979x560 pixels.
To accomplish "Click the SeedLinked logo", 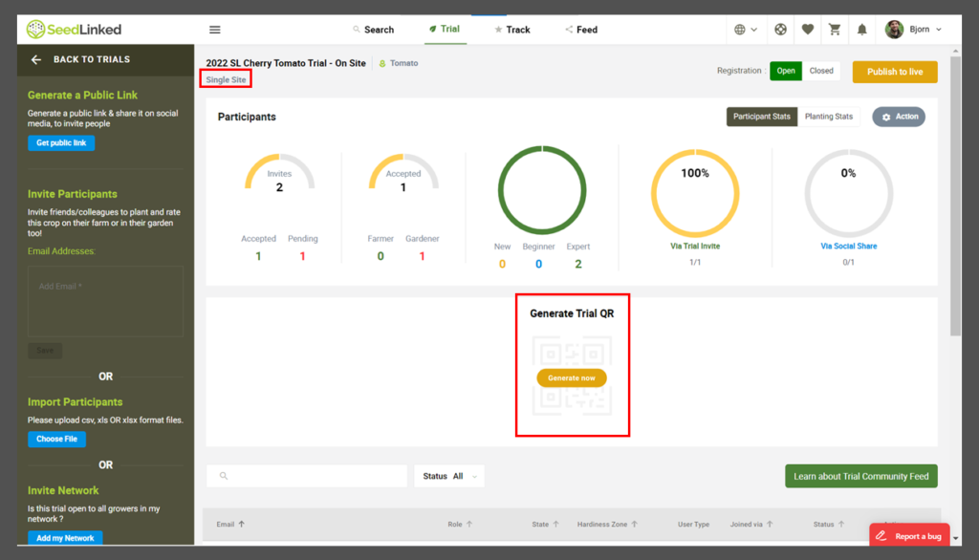I will [x=74, y=29].
